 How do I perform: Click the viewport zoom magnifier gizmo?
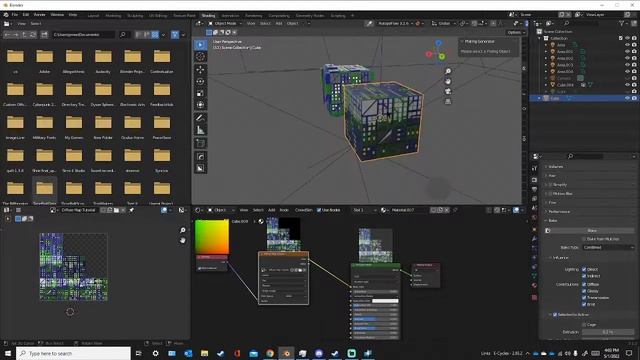pyautogui.click(x=448, y=71)
